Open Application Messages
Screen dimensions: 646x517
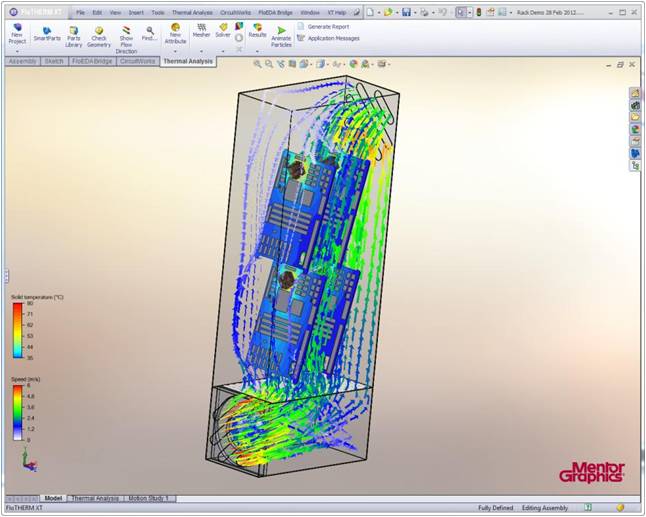333,38
